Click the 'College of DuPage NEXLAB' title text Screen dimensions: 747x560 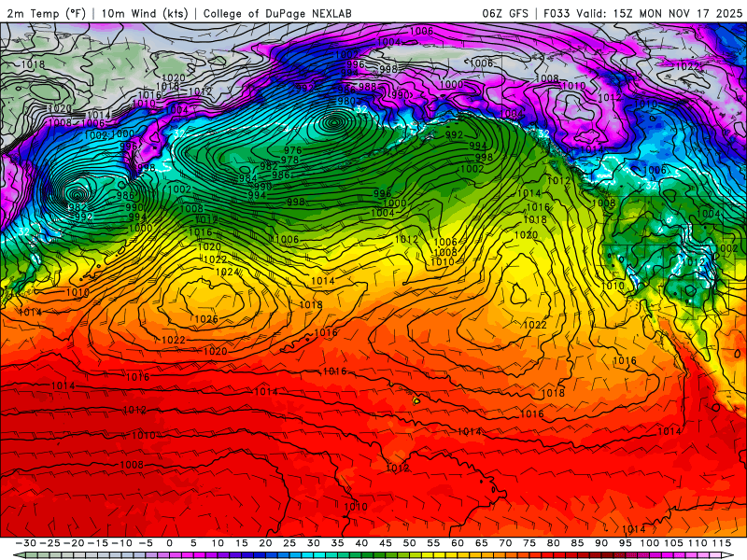coord(277,13)
